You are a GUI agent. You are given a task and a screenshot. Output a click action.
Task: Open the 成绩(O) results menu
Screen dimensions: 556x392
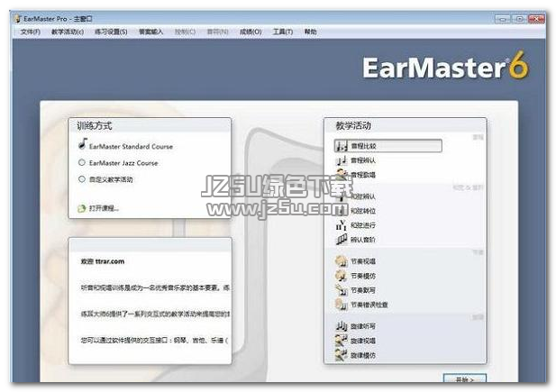click(x=251, y=32)
